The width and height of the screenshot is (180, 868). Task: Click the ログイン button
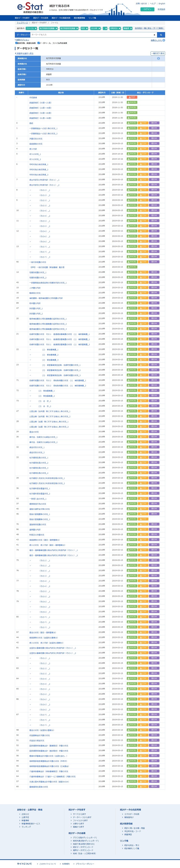point(147,9)
